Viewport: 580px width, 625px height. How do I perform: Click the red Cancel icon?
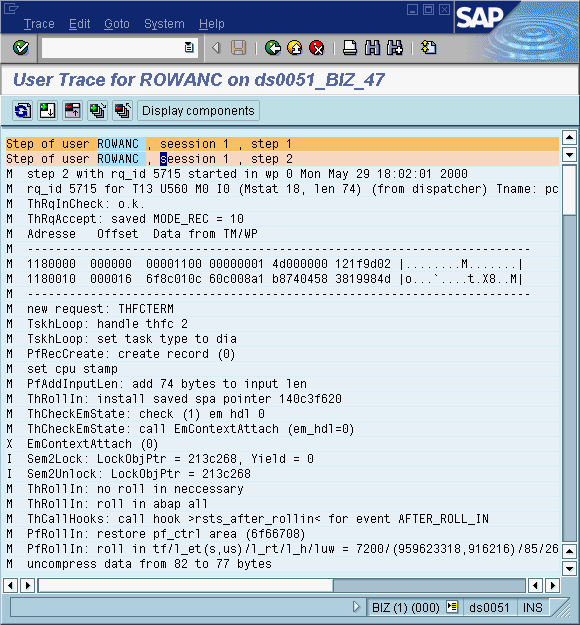[317, 48]
